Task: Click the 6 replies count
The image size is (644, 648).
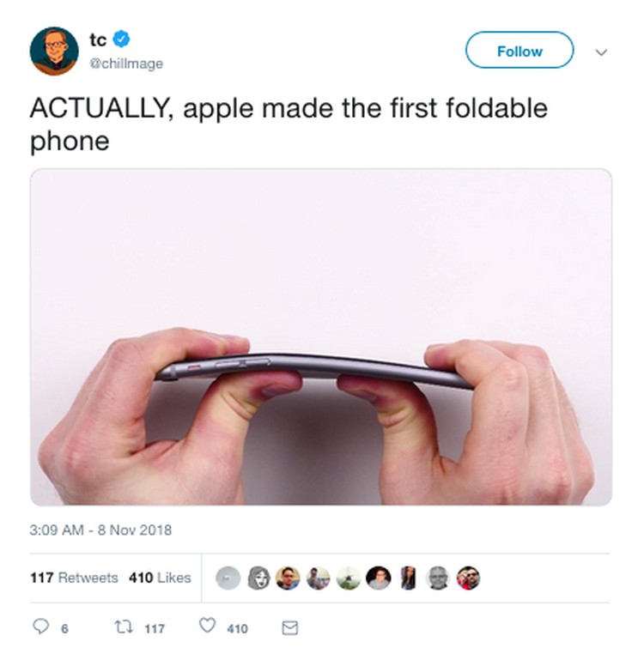Action: [64, 629]
